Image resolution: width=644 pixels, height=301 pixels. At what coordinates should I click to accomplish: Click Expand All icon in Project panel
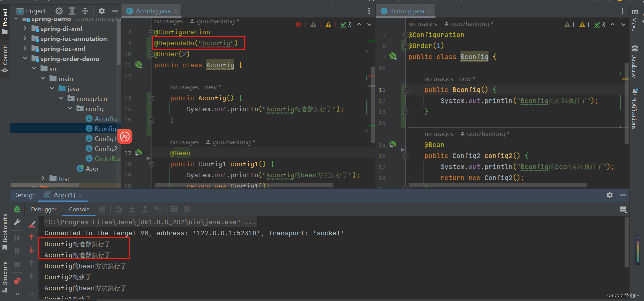pyautogui.click(x=72, y=11)
